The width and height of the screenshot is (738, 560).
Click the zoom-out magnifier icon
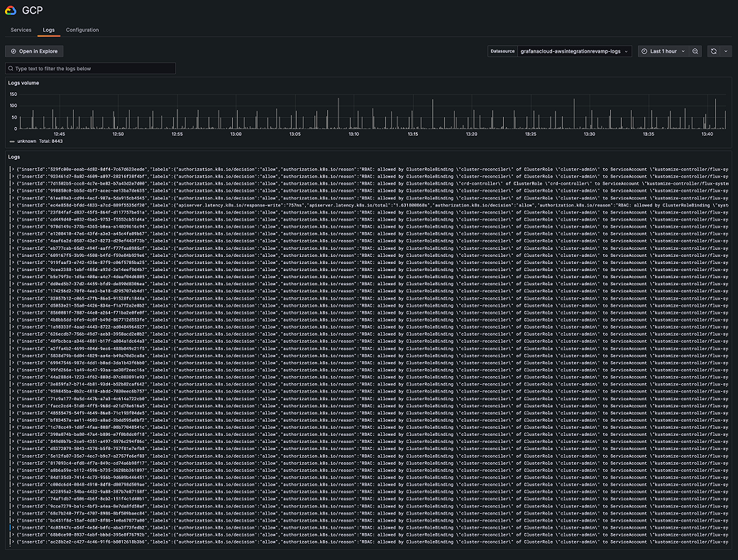(696, 51)
